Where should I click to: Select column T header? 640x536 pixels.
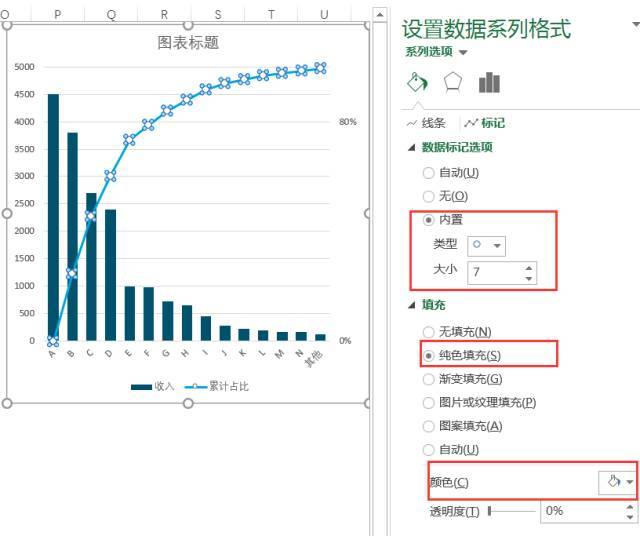(x=271, y=14)
